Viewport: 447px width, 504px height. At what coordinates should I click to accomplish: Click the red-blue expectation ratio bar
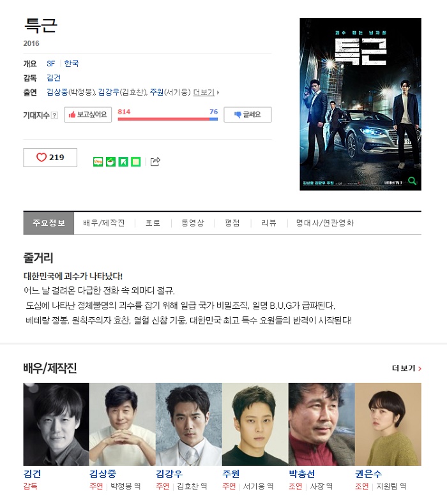[x=168, y=119]
